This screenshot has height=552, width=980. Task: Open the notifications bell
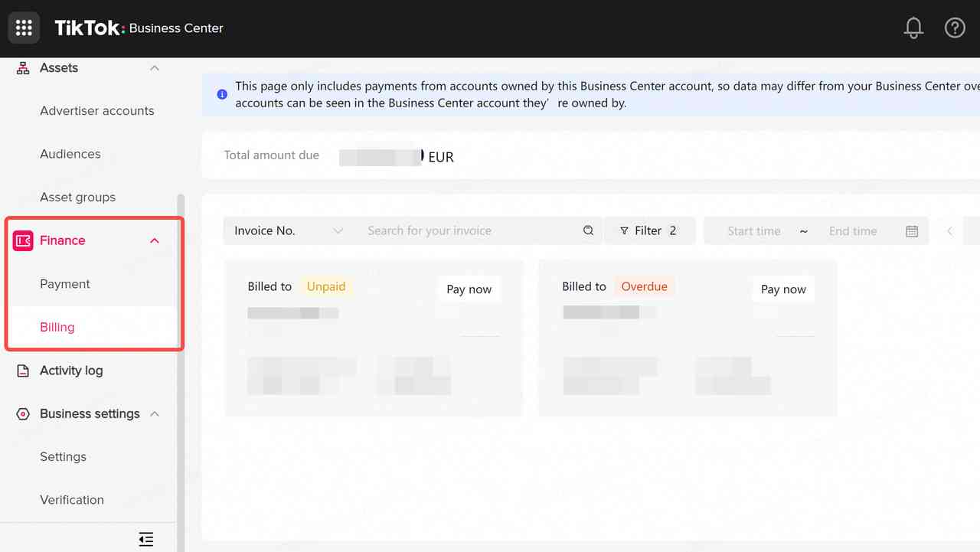click(x=913, y=28)
